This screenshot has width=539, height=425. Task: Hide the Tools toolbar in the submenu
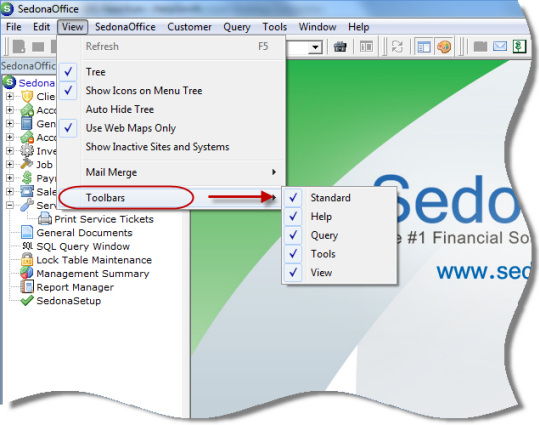[x=339, y=254]
